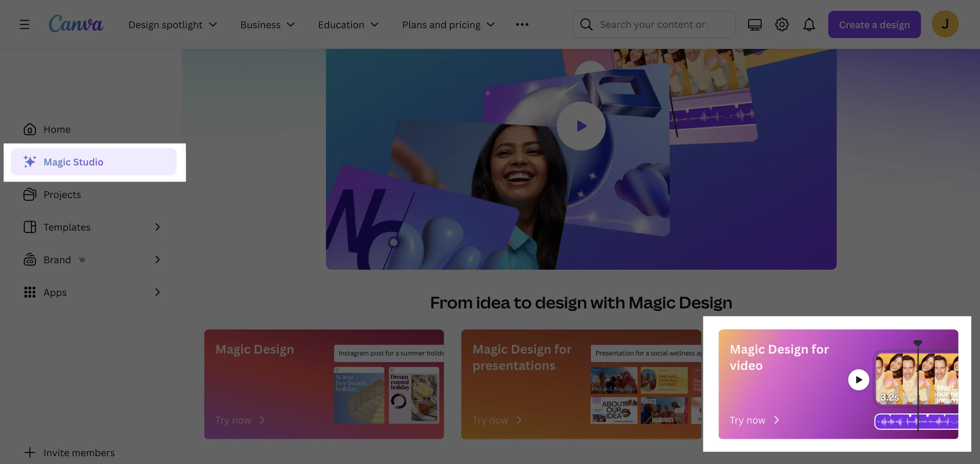The image size is (980, 464).
Task: Expand the Templates submenu chevron
Action: tap(158, 227)
